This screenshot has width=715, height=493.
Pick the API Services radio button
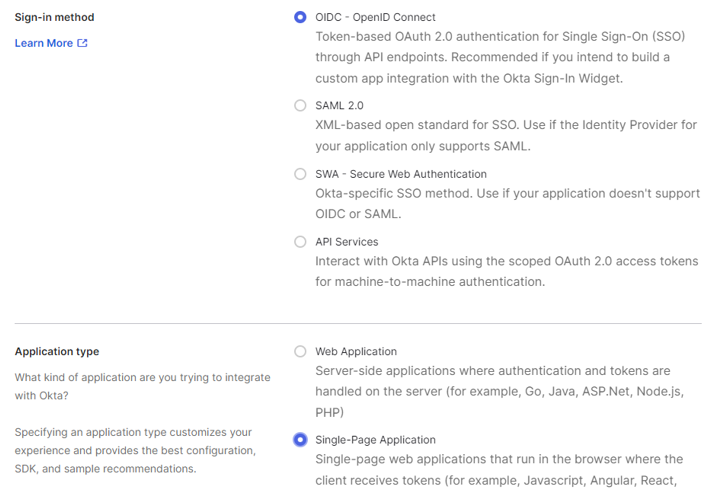point(300,241)
